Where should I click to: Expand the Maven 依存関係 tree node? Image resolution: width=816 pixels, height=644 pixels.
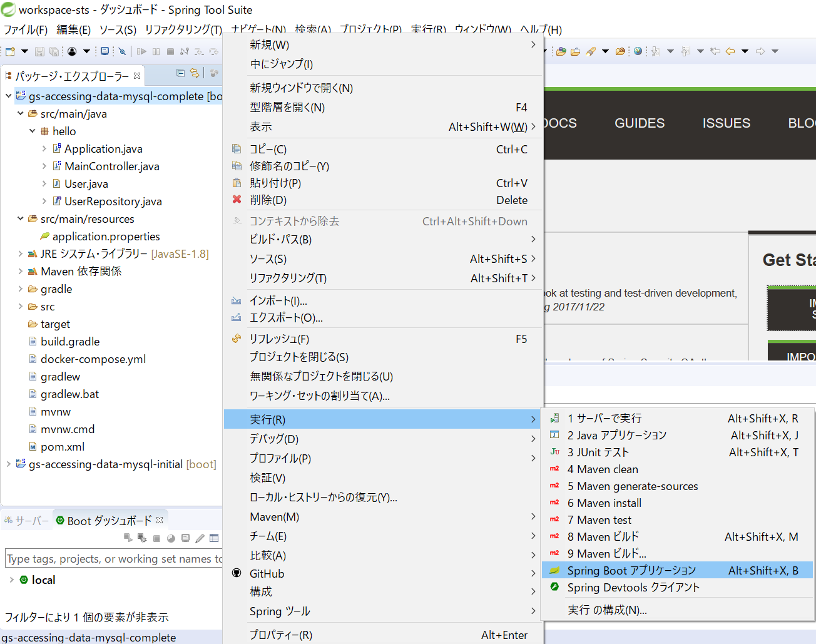(21, 272)
